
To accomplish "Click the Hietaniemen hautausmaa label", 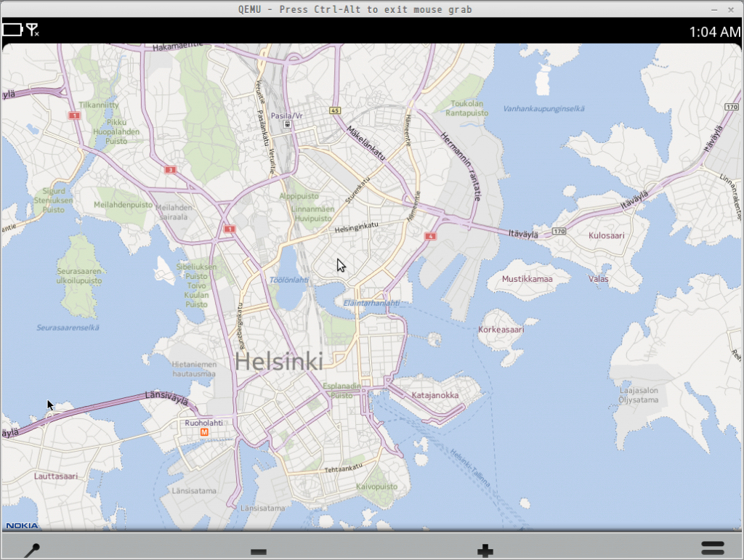I will (x=194, y=369).
